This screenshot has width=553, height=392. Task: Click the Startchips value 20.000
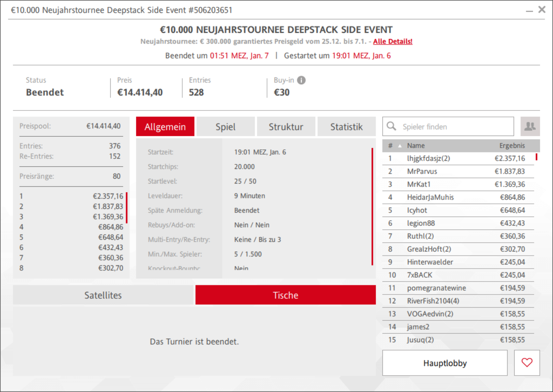[x=245, y=167]
